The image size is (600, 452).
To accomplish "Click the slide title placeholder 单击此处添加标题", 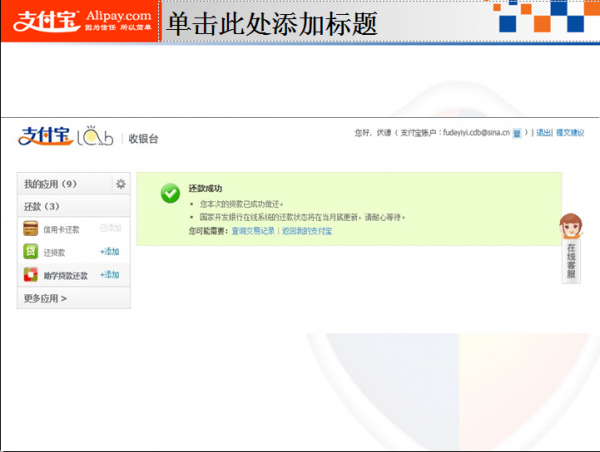I will point(270,24).
